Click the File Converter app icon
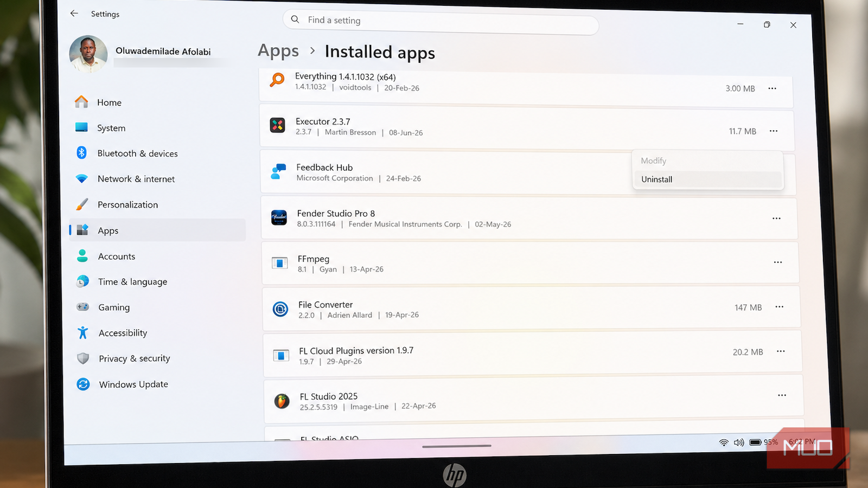The height and width of the screenshot is (488, 868). pos(280,309)
